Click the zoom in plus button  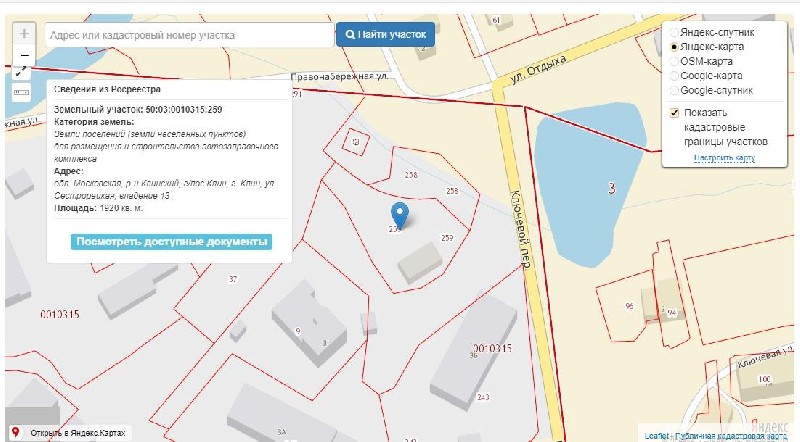click(x=25, y=33)
